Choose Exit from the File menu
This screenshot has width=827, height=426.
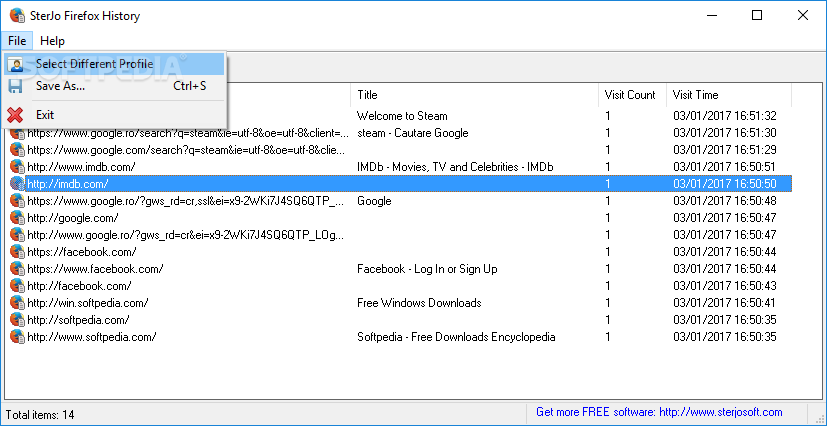(115, 114)
